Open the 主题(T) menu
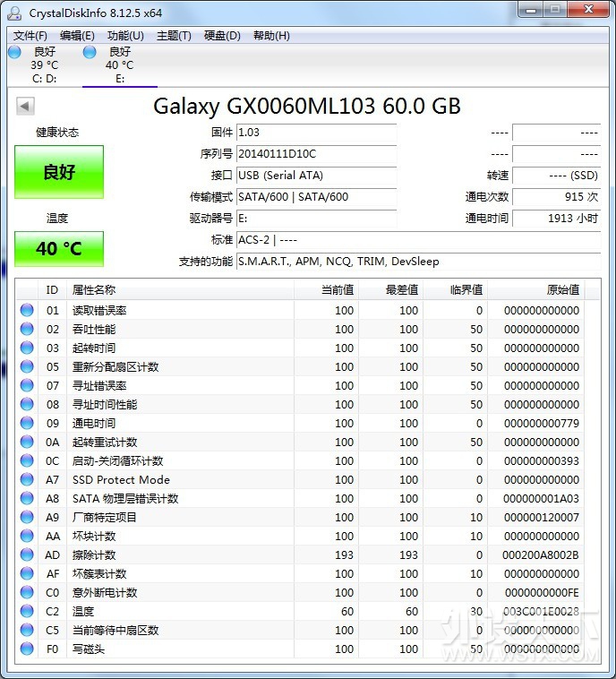 174,36
